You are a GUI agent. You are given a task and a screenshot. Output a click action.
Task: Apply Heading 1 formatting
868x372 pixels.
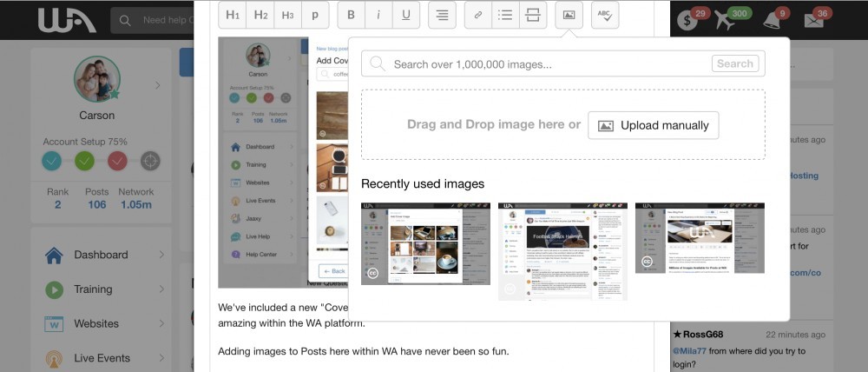coord(233,15)
